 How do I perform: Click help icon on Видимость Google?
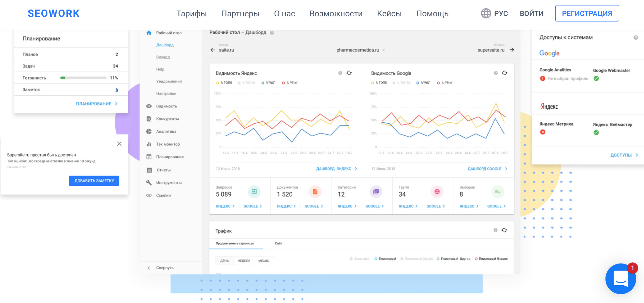(x=496, y=73)
